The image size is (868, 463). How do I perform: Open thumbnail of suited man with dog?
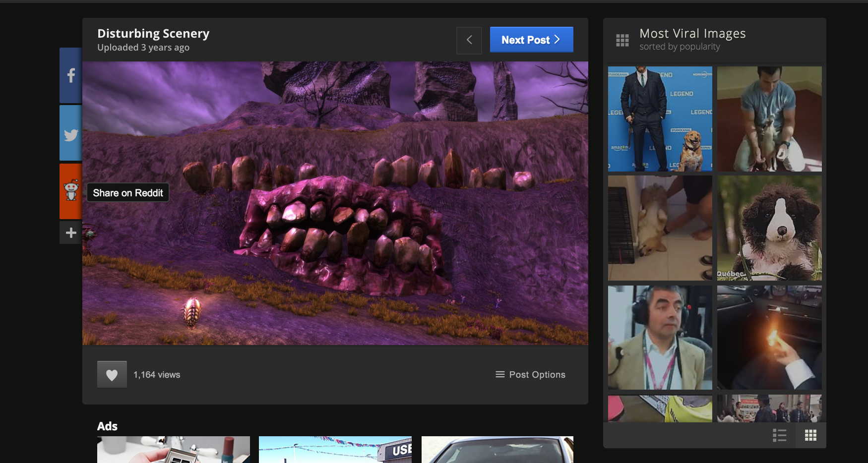660,119
